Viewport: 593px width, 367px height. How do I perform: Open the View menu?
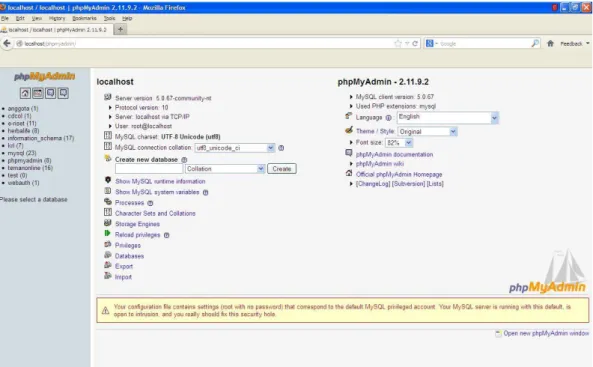coord(37,18)
